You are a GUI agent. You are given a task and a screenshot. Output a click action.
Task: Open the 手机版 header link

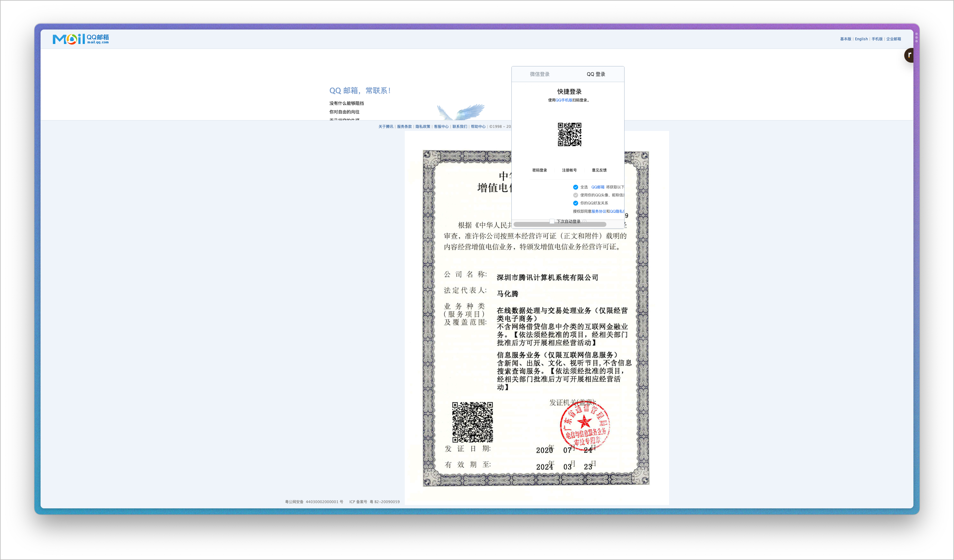(877, 39)
